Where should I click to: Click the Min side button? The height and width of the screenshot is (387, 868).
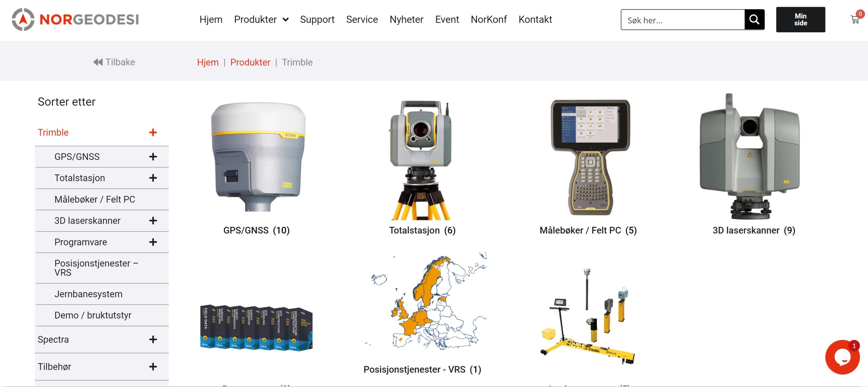click(x=801, y=20)
